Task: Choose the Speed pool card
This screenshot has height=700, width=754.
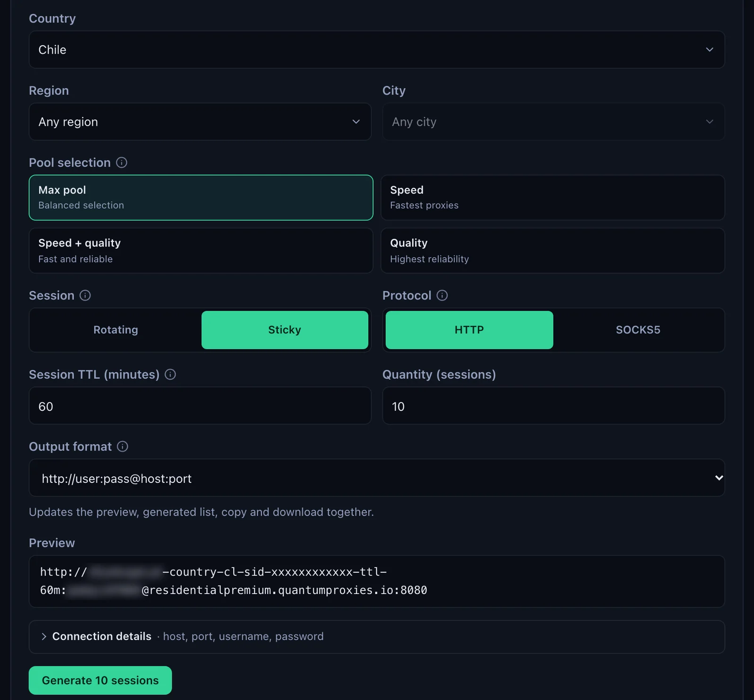Action: pyautogui.click(x=552, y=197)
